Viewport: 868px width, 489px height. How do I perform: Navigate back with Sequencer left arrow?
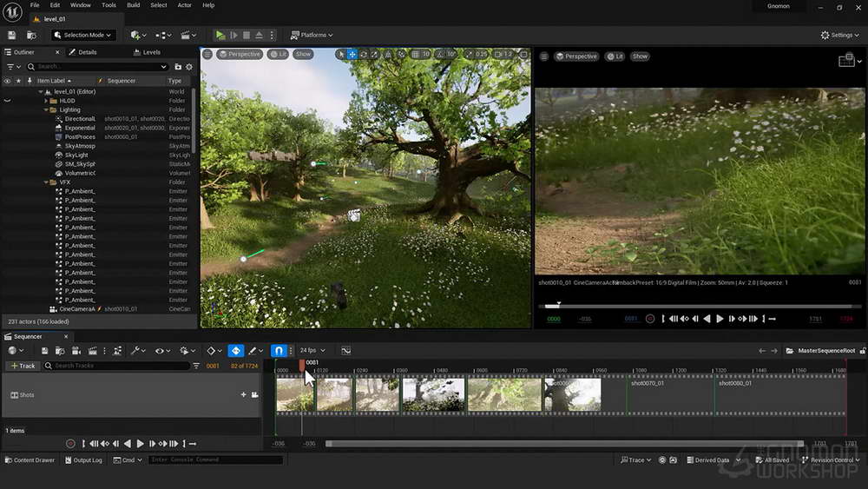[x=762, y=351]
